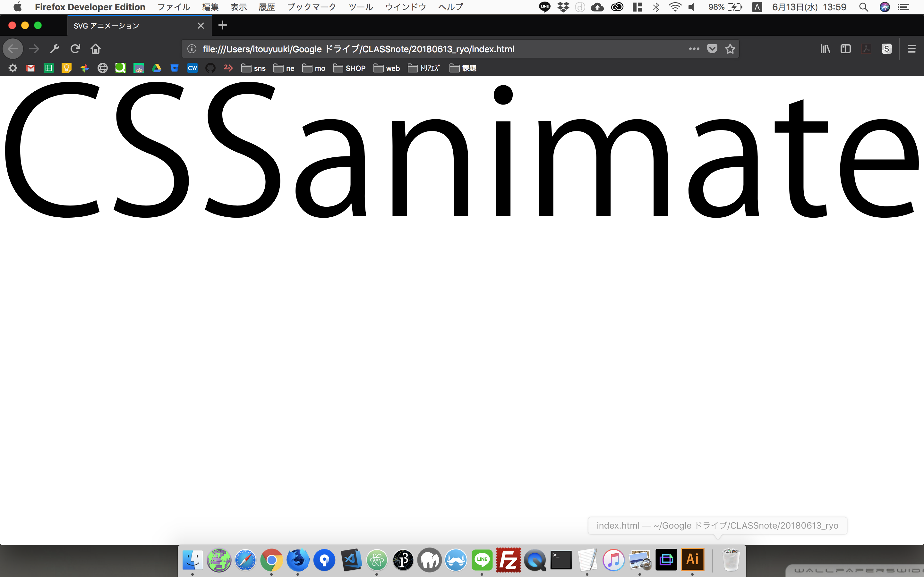Reload the current page
Viewport: 924px width, 577px height.
[75, 49]
